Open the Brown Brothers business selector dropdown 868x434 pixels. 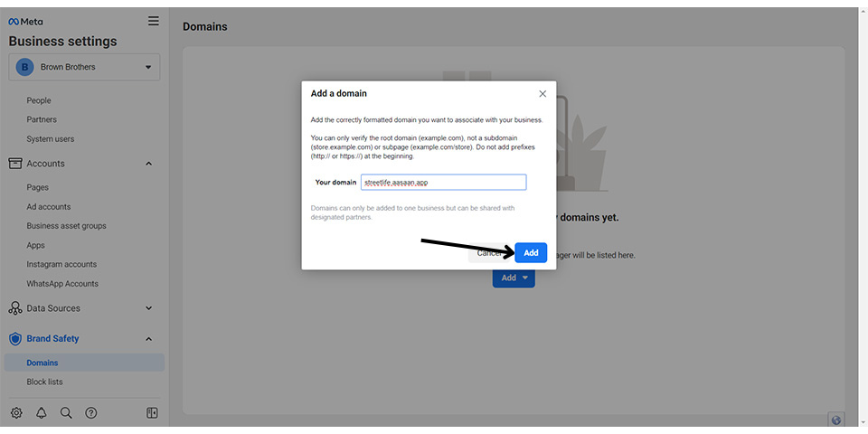click(x=84, y=67)
